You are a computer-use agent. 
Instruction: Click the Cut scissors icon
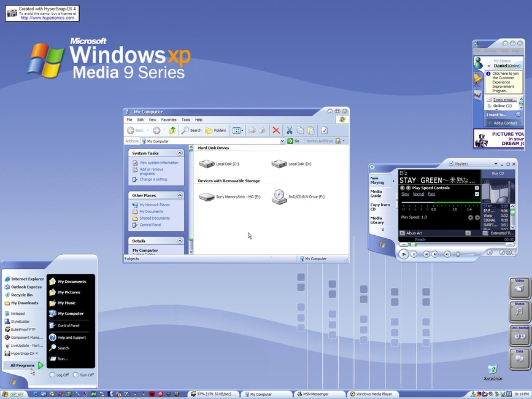(x=290, y=130)
